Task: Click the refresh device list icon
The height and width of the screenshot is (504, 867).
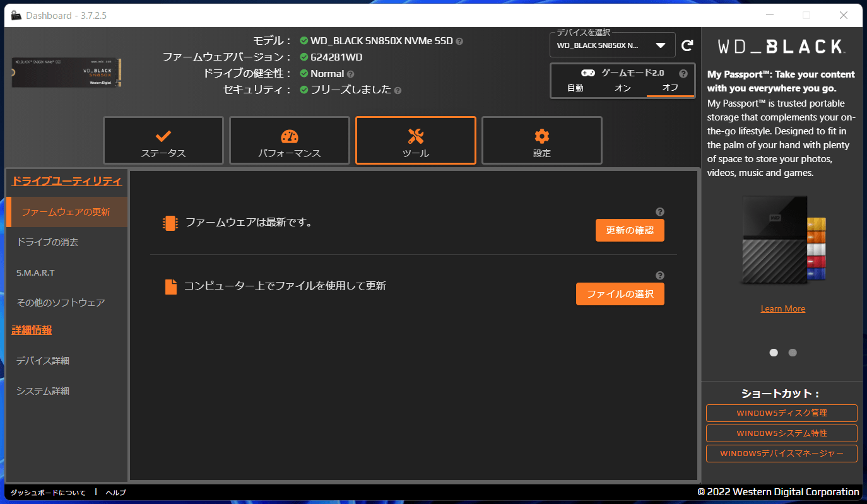Action: [x=688, y=45]
